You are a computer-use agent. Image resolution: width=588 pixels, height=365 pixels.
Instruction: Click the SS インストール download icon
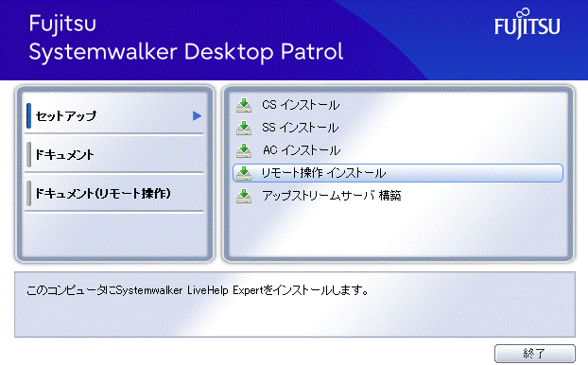[244, 128]
